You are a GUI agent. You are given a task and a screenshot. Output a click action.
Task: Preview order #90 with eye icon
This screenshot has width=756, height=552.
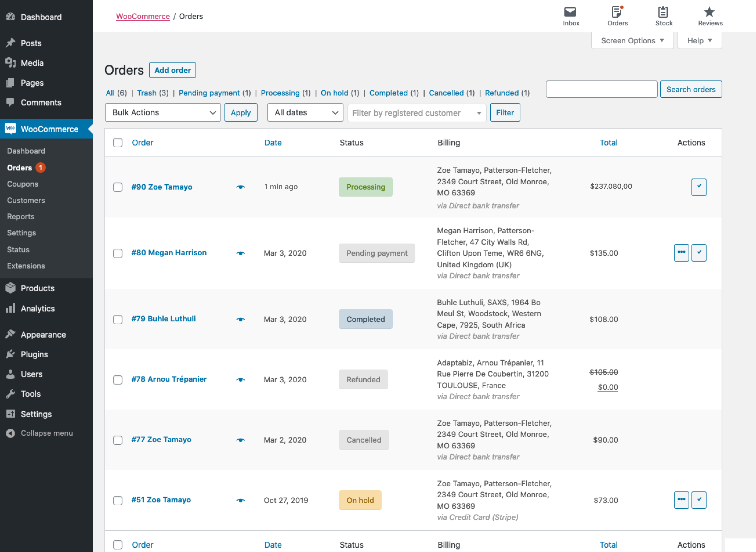click(240, 187)
